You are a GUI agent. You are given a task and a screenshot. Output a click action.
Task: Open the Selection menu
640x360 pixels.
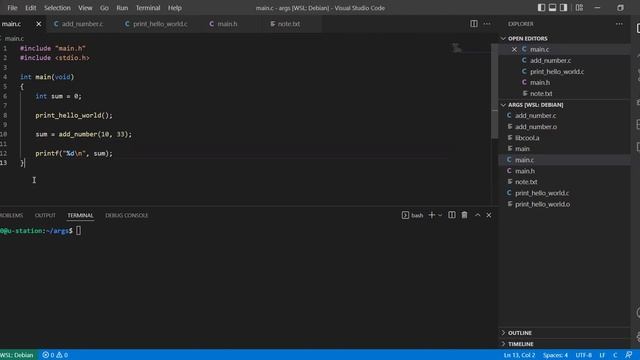pos(57,8)
